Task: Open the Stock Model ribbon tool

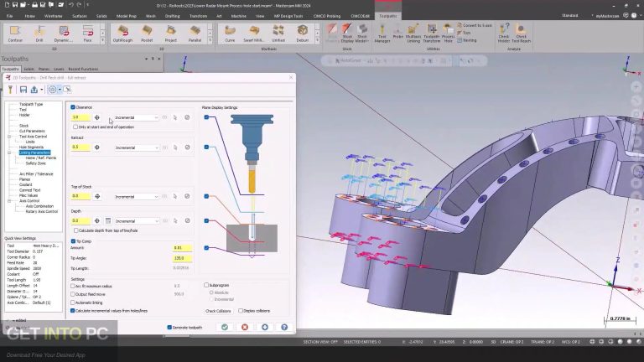Action: [362, 34]
